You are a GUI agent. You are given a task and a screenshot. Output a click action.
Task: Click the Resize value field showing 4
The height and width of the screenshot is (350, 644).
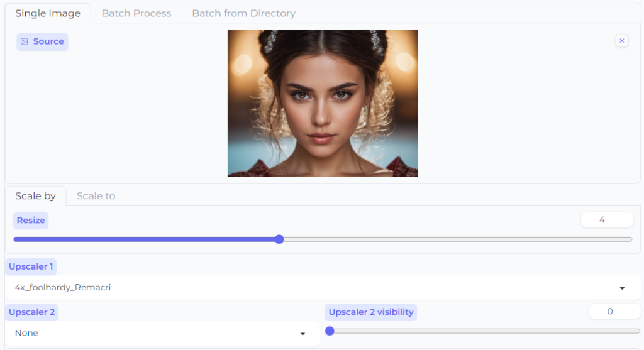(x=607, y=220)
